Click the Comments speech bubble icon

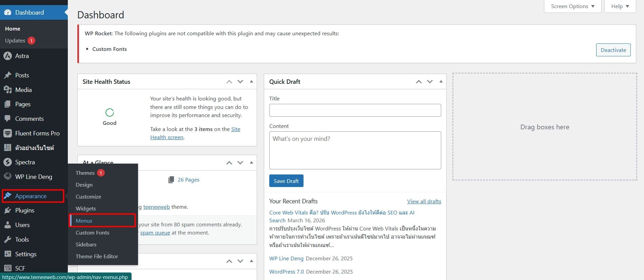click(7, 119)
